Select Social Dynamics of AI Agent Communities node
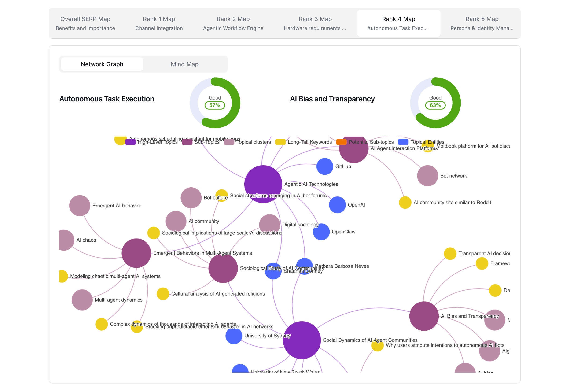The height and width of the screenshot is (392, 574). (302, 340)
